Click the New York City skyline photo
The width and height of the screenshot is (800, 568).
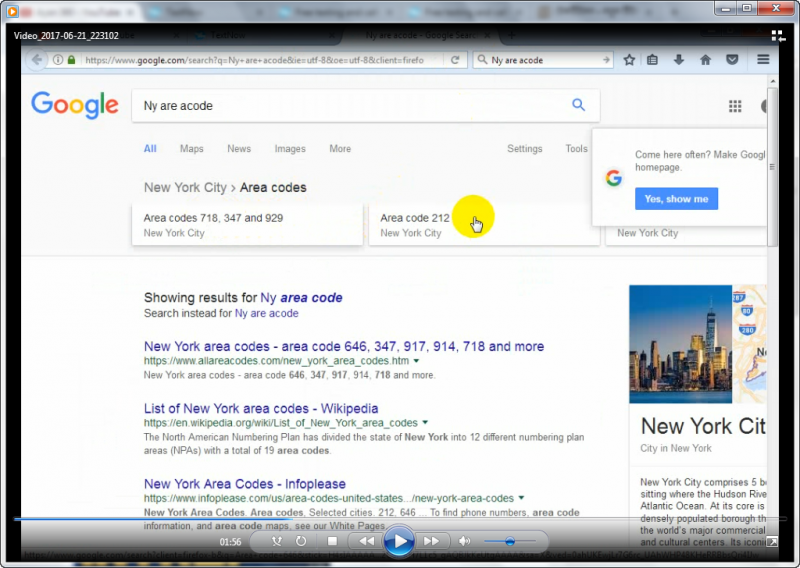click(680, 344)
